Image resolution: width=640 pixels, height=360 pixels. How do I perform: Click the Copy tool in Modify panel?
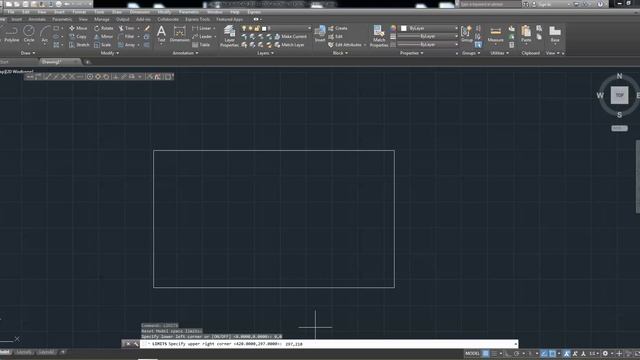pos(78,36)
